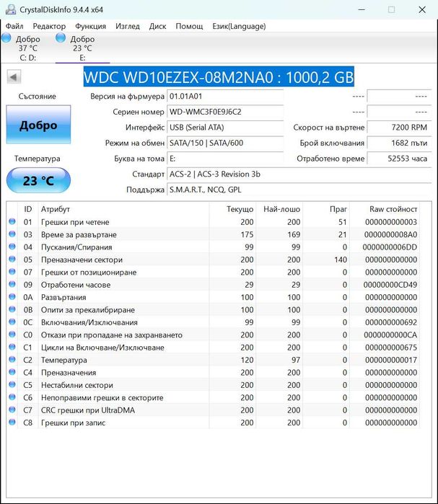Switch to the C: D: drive tab
Viewport: 438px width, 504px height.
pyautogui.click(x=28, y=48)
